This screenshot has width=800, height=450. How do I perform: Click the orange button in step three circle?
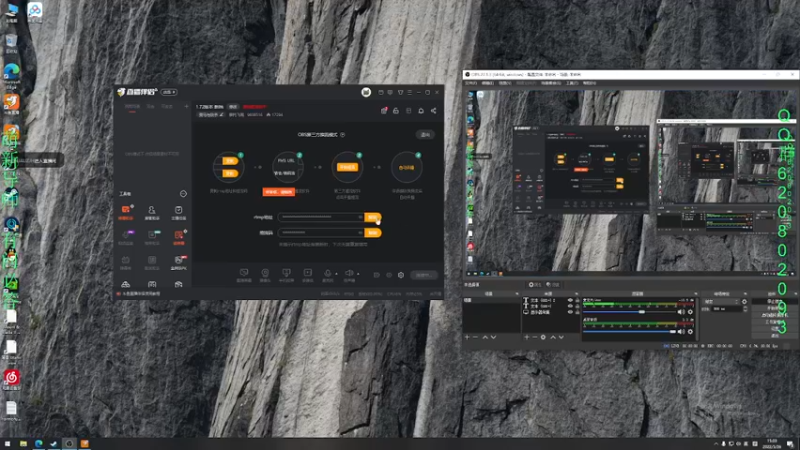tap(347, 167)
